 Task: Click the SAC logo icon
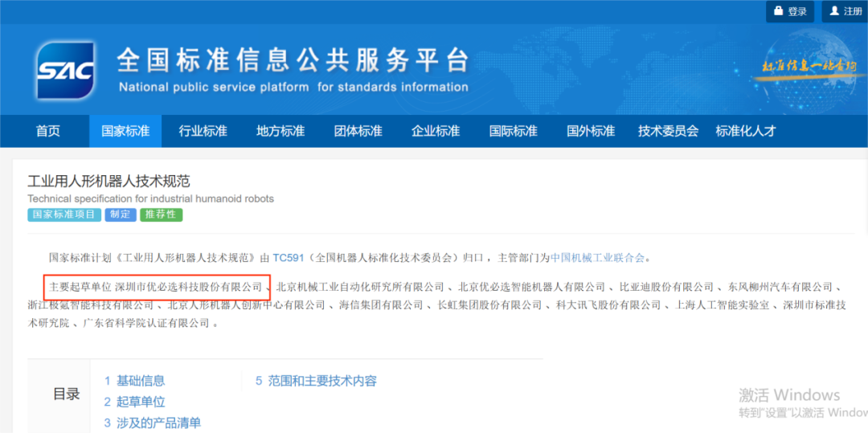point(66,71)
